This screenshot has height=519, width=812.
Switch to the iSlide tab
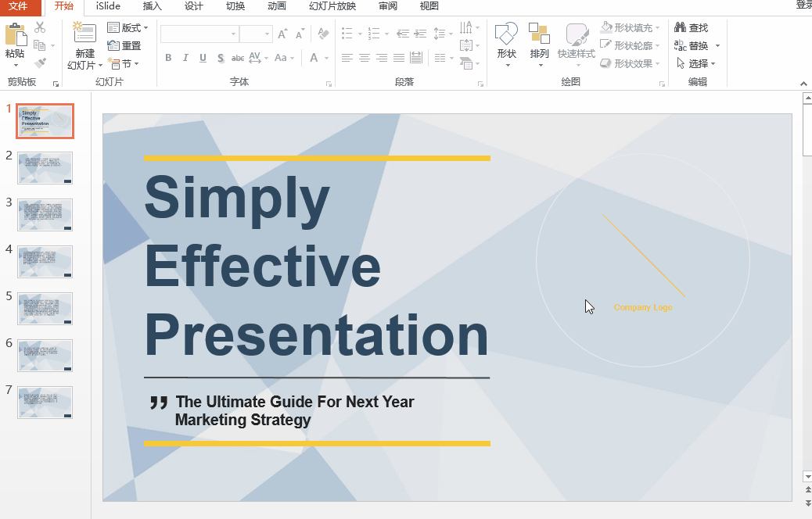point(108,6)
